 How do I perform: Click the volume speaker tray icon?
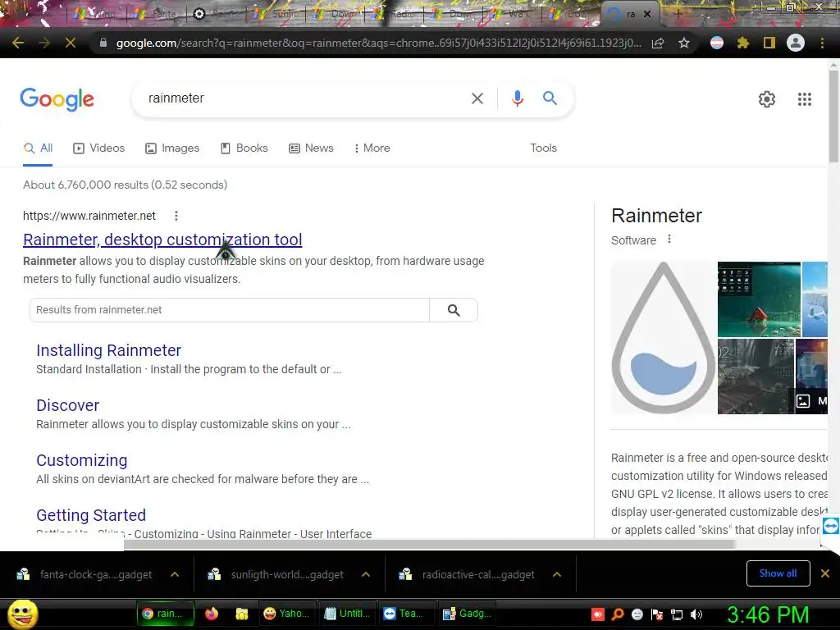696,614
